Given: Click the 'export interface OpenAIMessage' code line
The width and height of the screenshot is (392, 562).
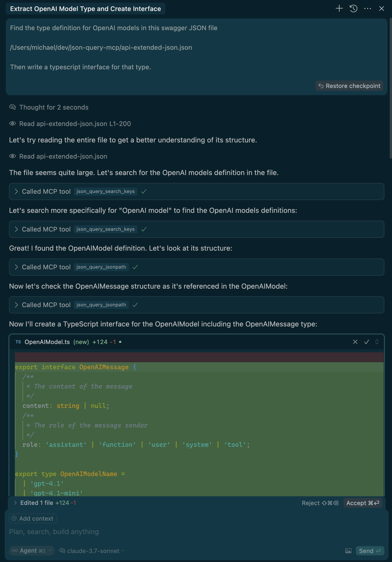Looking at the screenshot, I should pyautogui.click(x=75, y=367).
